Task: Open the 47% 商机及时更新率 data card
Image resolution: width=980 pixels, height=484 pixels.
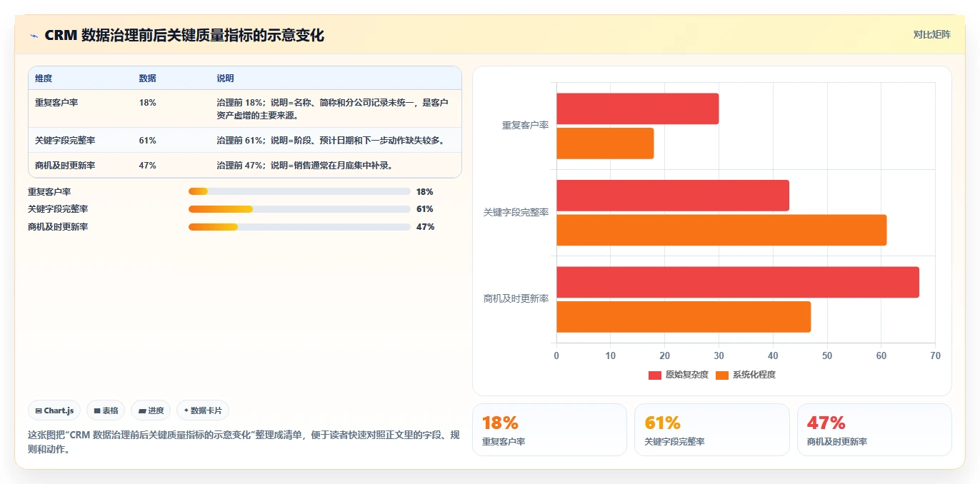Action: coord(874,430)
